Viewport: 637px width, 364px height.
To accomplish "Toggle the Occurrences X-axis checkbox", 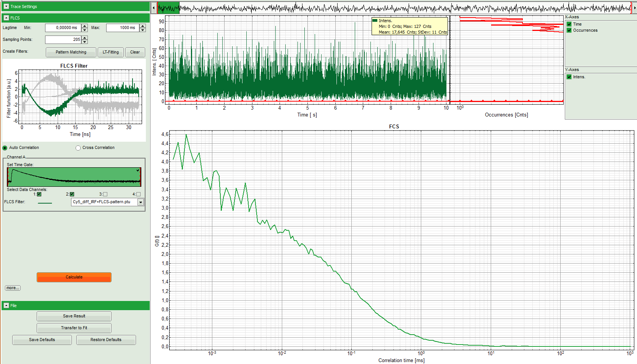I will point(569,30).
